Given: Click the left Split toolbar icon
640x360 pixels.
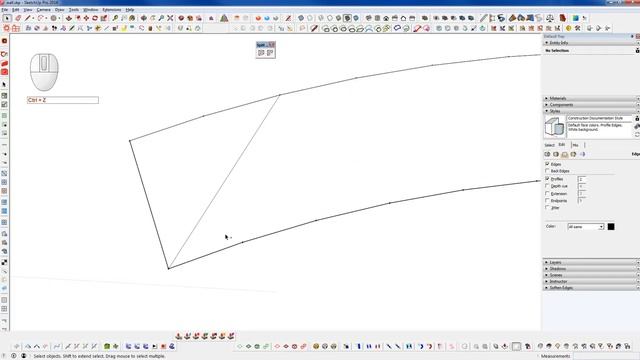Looking at the screenshot, I should 261,53.
